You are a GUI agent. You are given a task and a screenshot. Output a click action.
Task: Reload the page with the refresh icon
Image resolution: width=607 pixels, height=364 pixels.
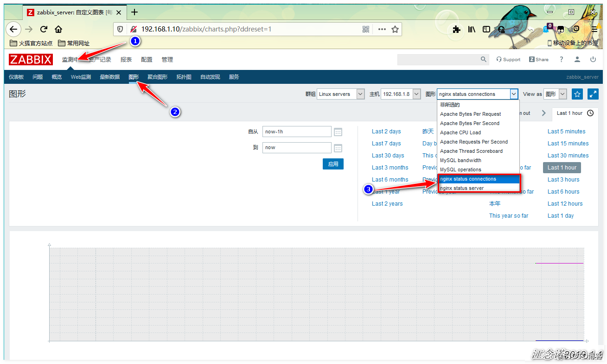44,29
